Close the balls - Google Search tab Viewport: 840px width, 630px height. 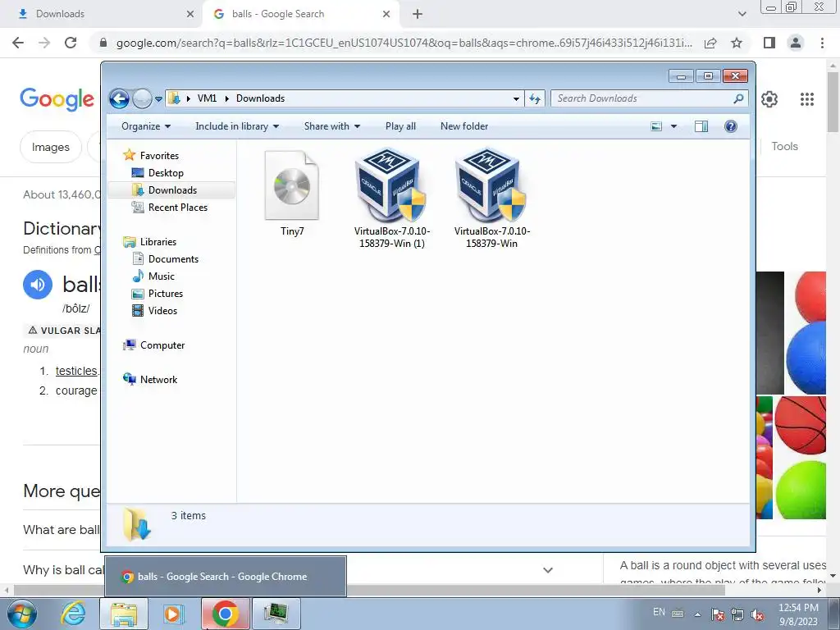[x=386, y=14]
